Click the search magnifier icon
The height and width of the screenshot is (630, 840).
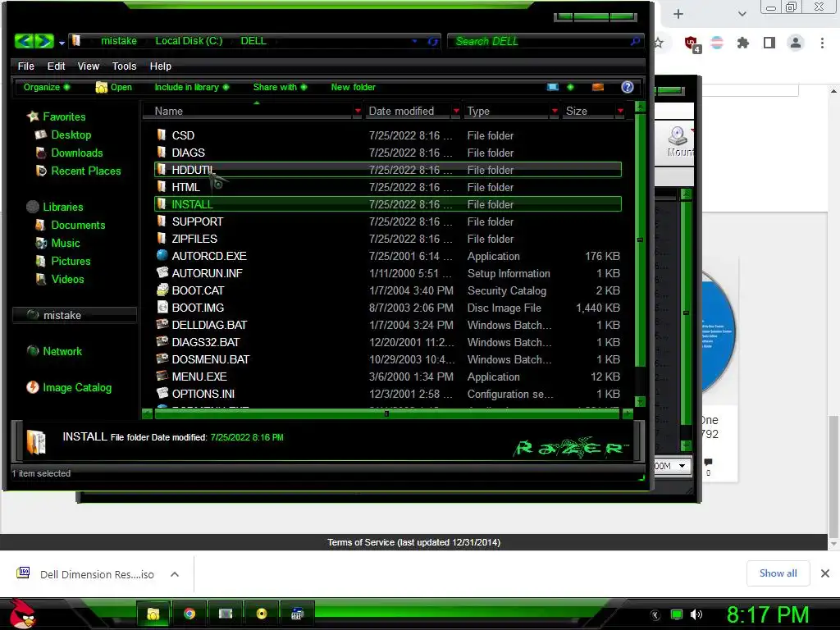635,41
